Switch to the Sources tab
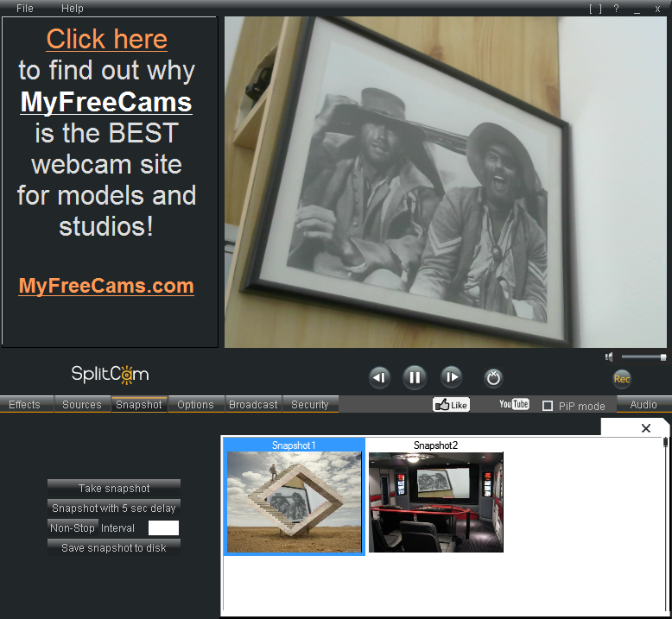Image resolution: width=672 pixels, height=619 pixels. tap(82, 404)
